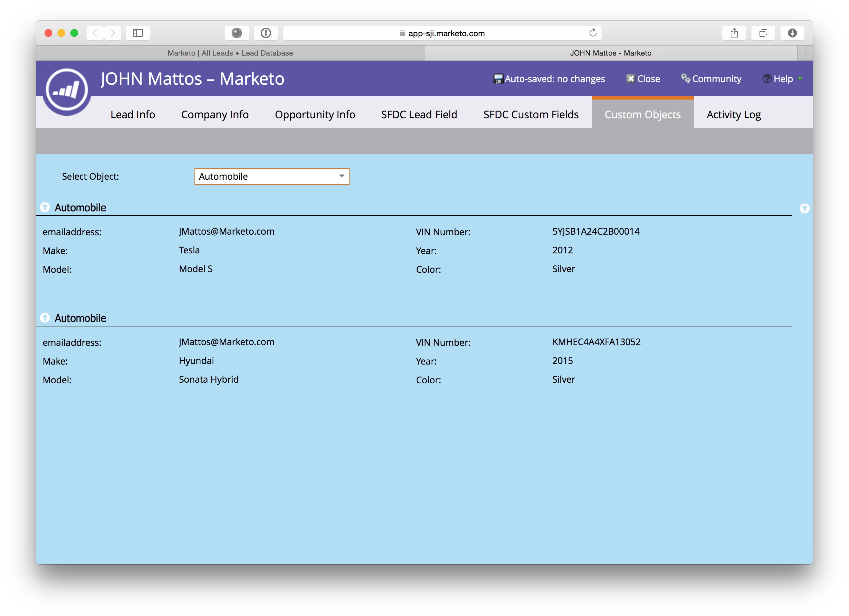Click the reload page icon
Screen dimensions: 849x616
click(592, 33)
